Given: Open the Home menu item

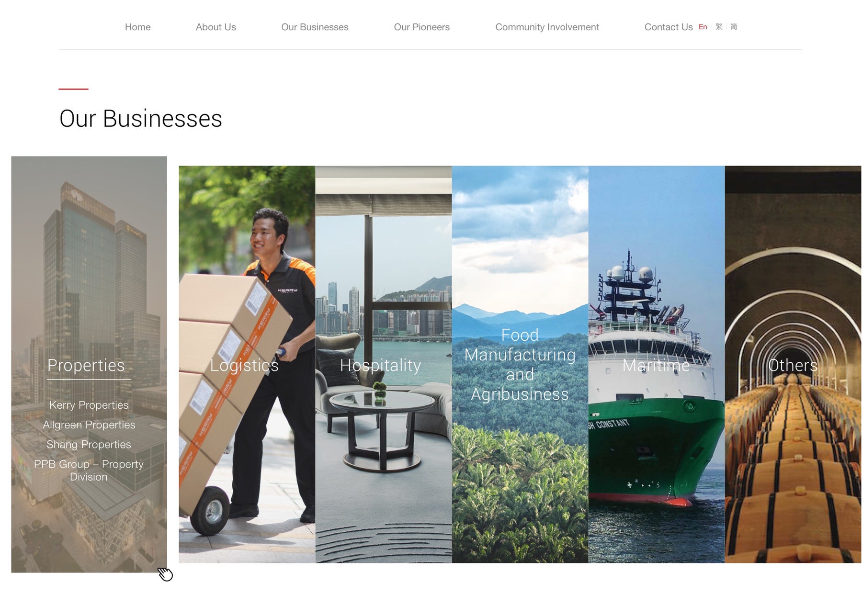Looking at the screenshot, I should (137, 27).
